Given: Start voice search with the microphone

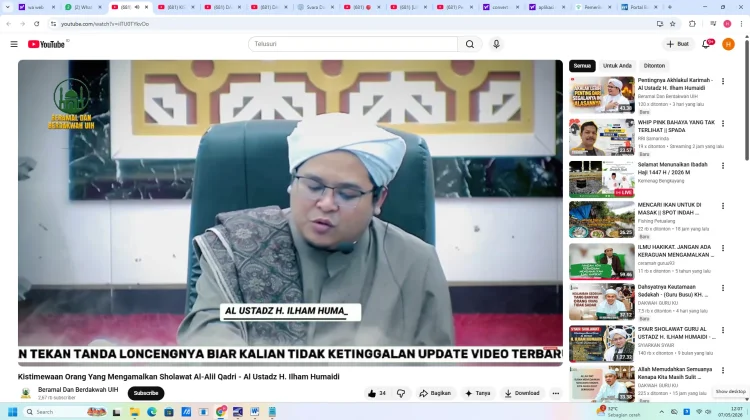Looking at the screenshot, I should point(496,44).
